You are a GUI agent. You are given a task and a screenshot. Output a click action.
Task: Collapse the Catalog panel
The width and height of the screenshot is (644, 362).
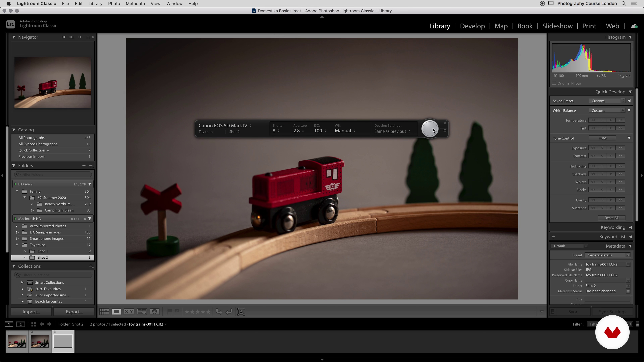[13, 130]
